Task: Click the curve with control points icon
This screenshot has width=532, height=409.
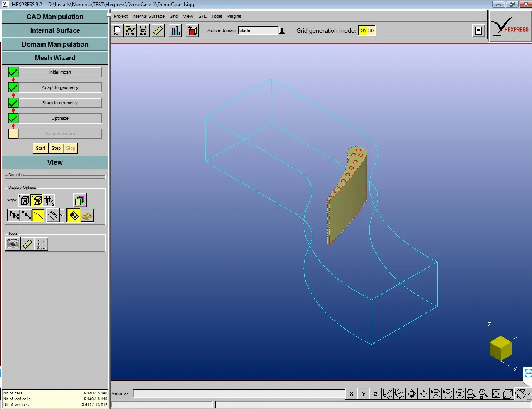Action: [26, 216]
